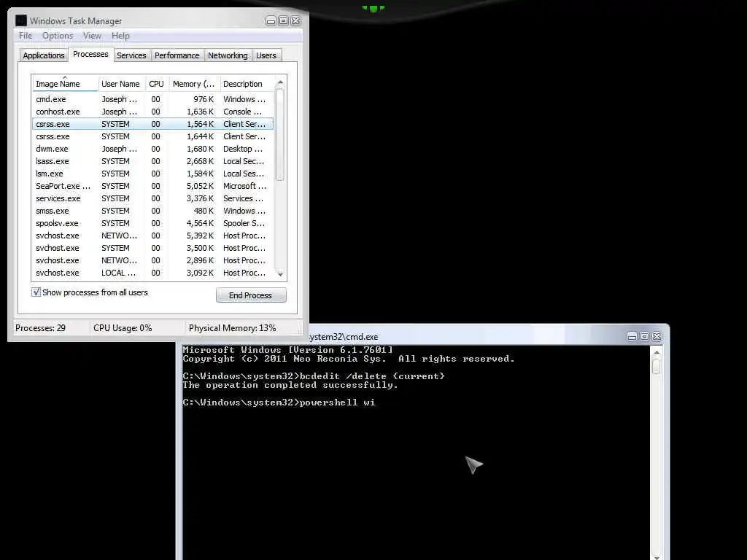The width and height of the screenshot is (747, 560).
Task: Click Physical Memory: 13% status entry
Action: tap(232, 328)
